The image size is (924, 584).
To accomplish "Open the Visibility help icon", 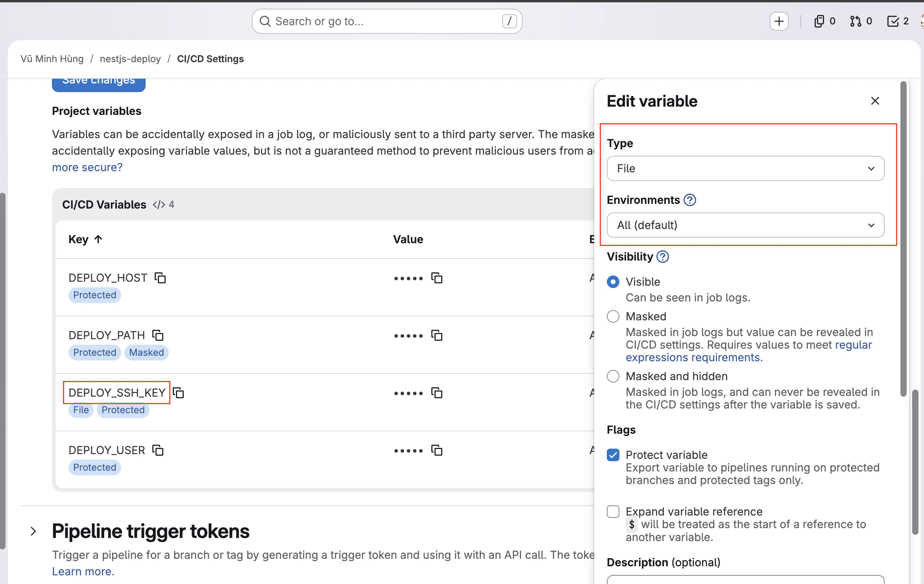I will [x=663, y=257].
